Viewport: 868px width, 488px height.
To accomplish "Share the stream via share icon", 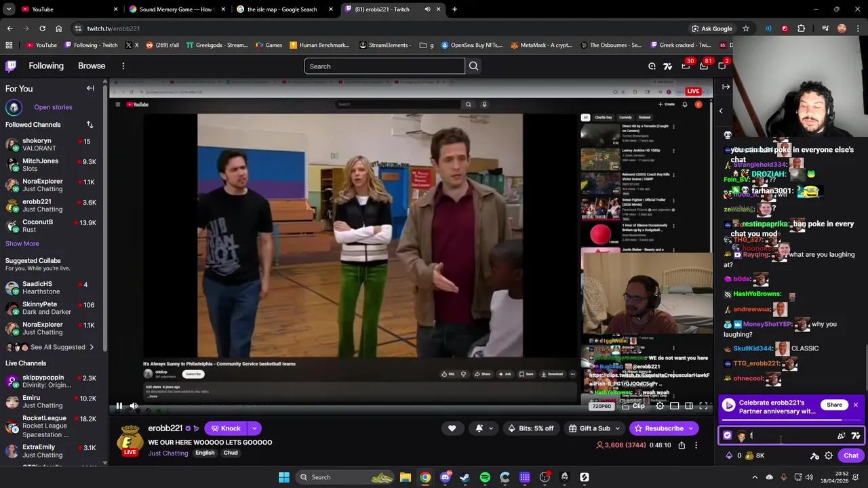I will coord(682,445).
